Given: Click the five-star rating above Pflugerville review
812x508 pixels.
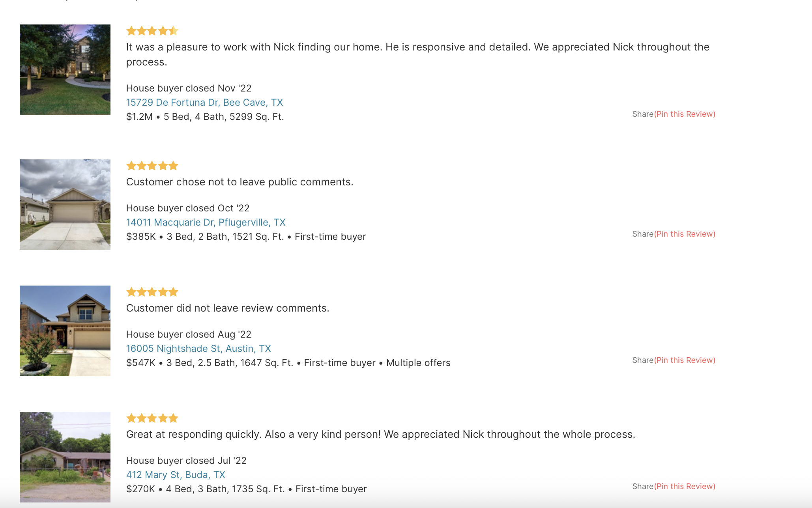Looking at the screenshot, I should pos(152,166).
